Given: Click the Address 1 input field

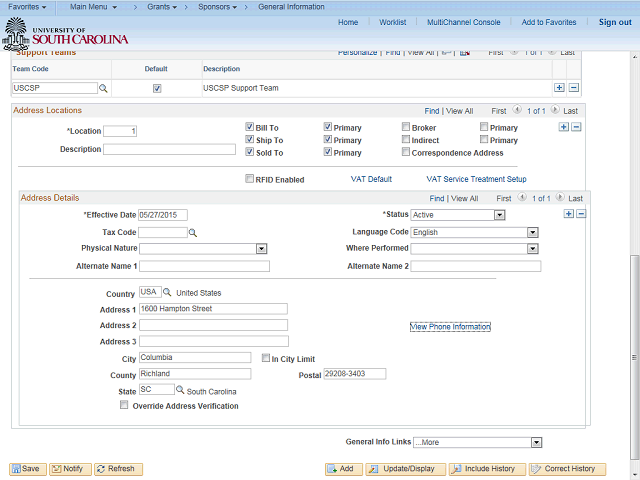Looking at the screenshot, I should (212, 309).
